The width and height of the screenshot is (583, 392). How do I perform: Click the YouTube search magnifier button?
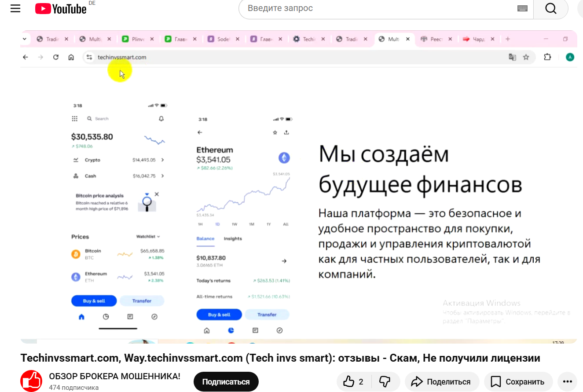point(551,8)
